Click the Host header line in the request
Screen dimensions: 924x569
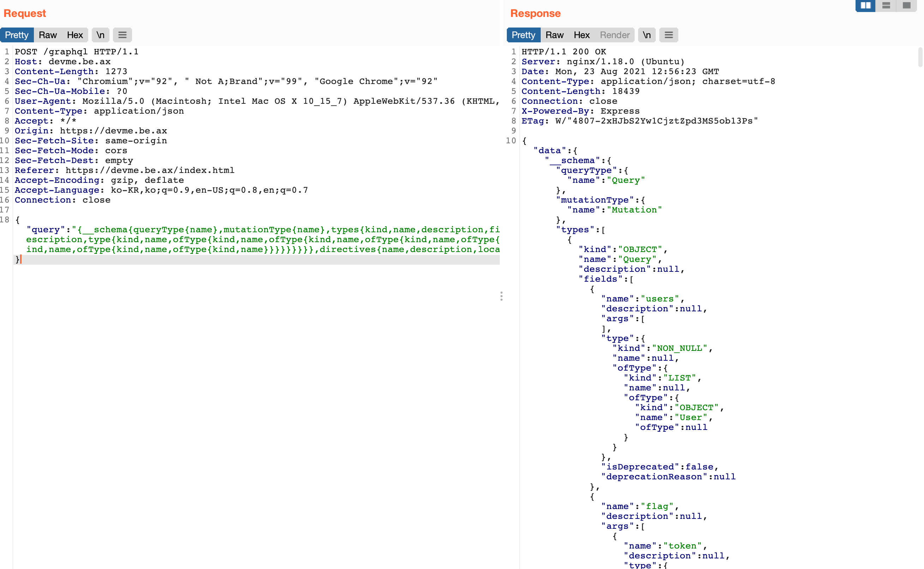click(62, 62)
